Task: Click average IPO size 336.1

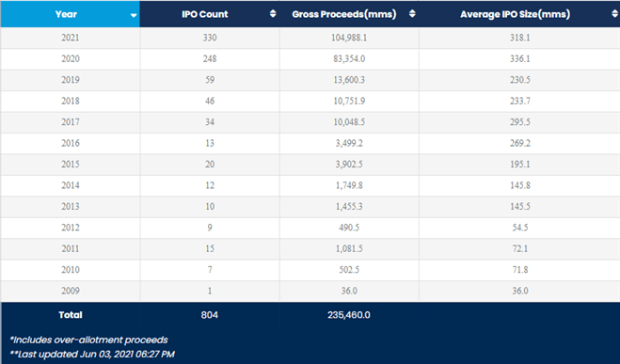Action: [520, 59]
